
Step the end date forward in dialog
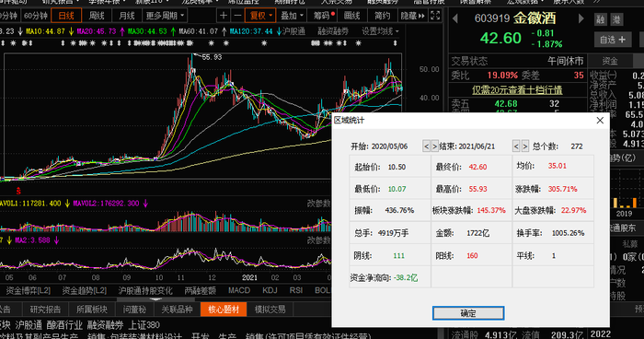point(524,146)
